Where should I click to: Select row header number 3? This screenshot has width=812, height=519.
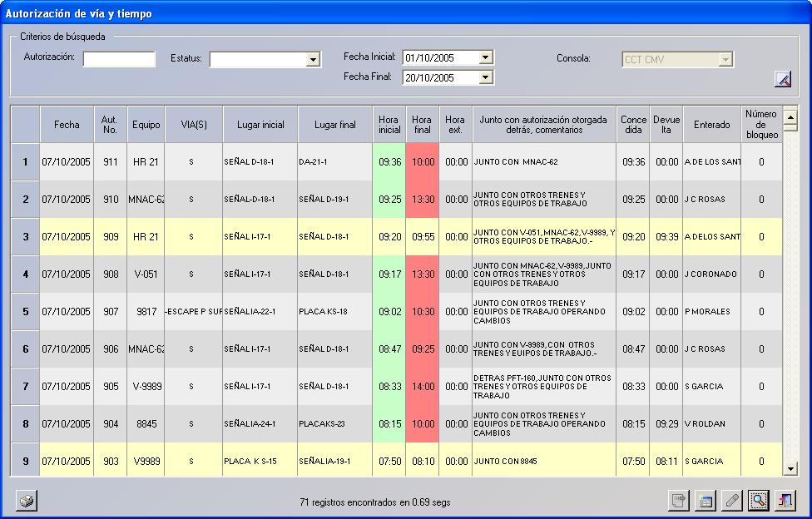tap(25, 237)
